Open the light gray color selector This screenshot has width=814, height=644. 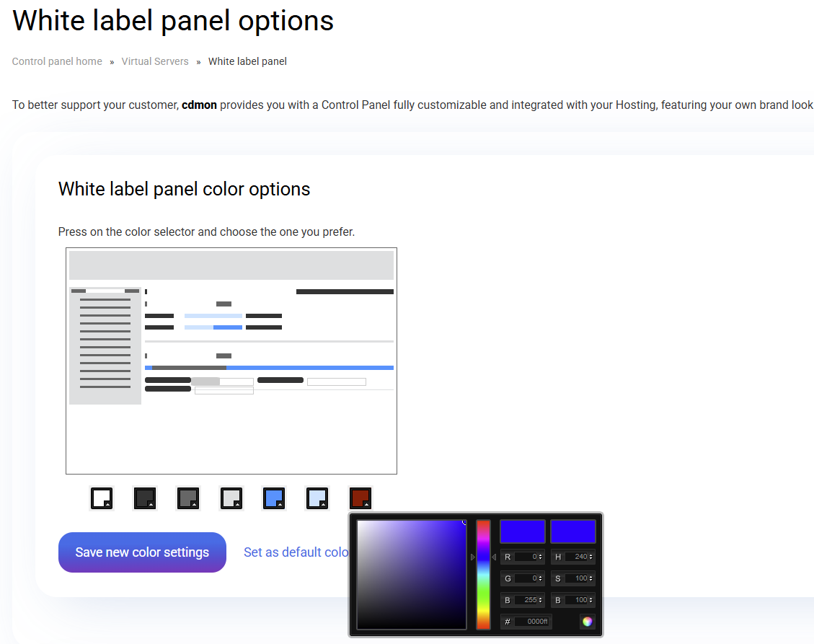(x=231, y=498)
